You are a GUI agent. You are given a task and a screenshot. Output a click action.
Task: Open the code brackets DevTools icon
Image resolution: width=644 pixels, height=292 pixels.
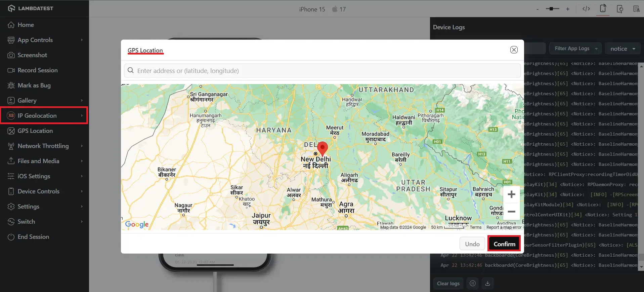[586, 9]
